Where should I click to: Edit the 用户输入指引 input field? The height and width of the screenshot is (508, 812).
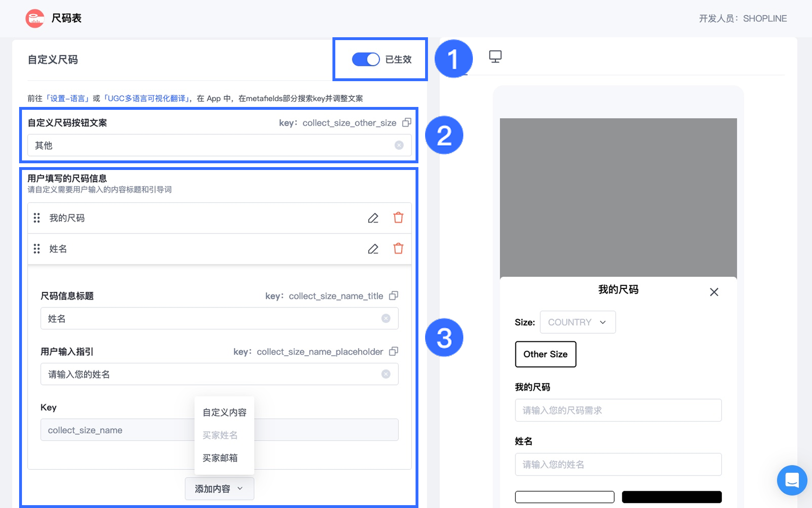click(x=219, y=374)
